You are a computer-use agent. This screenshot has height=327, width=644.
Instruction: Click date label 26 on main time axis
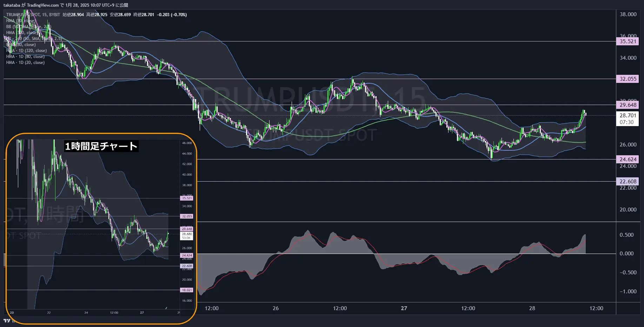pos(276,308)
